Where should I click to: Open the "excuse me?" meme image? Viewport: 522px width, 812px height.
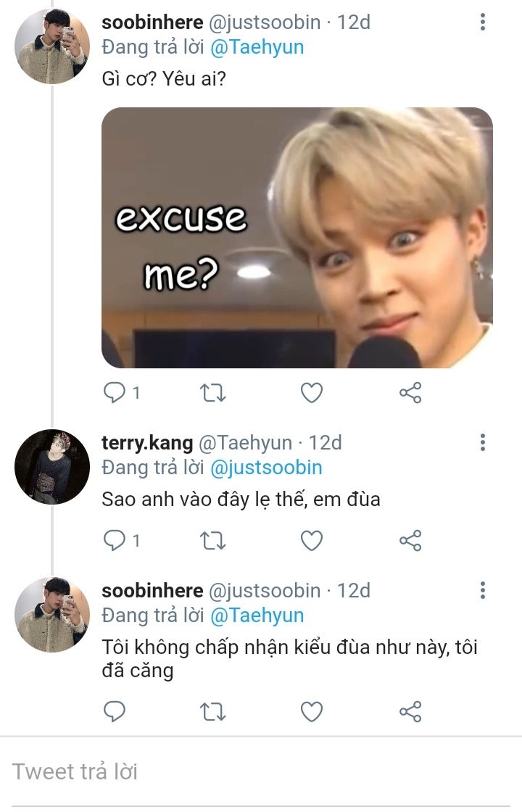(x=297, y=237)
